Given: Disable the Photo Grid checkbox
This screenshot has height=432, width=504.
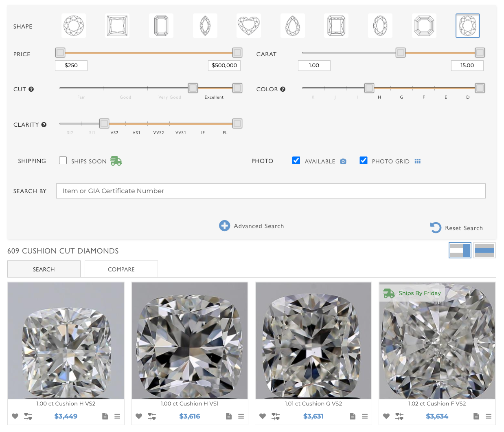Looking at the screenshot, I should [364, 161].
